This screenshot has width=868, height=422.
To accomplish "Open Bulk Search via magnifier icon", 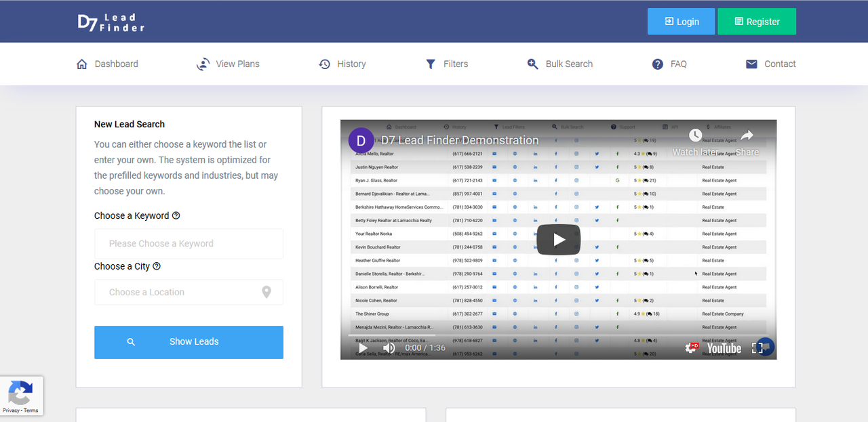I will click(x=533, y=64).
